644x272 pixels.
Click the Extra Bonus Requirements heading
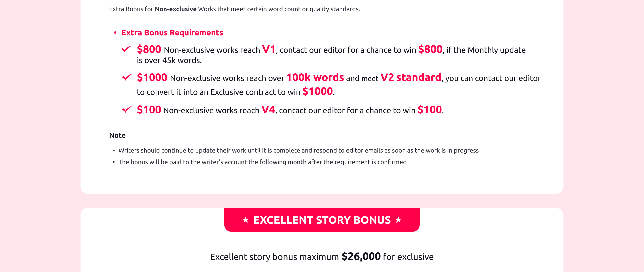tap(172, 33)
